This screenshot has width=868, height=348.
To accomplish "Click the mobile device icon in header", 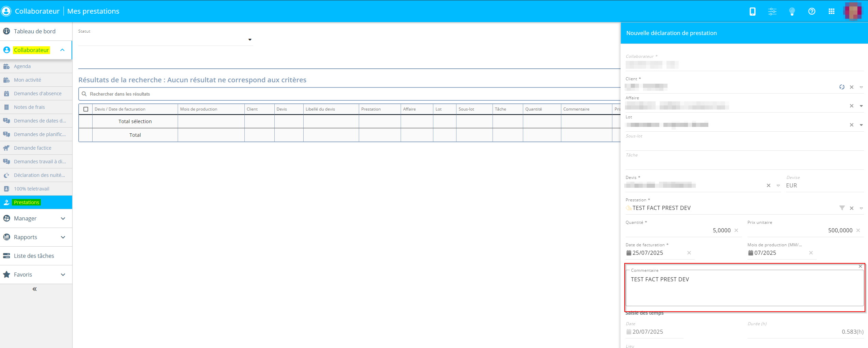I will (x=752, y=12).
